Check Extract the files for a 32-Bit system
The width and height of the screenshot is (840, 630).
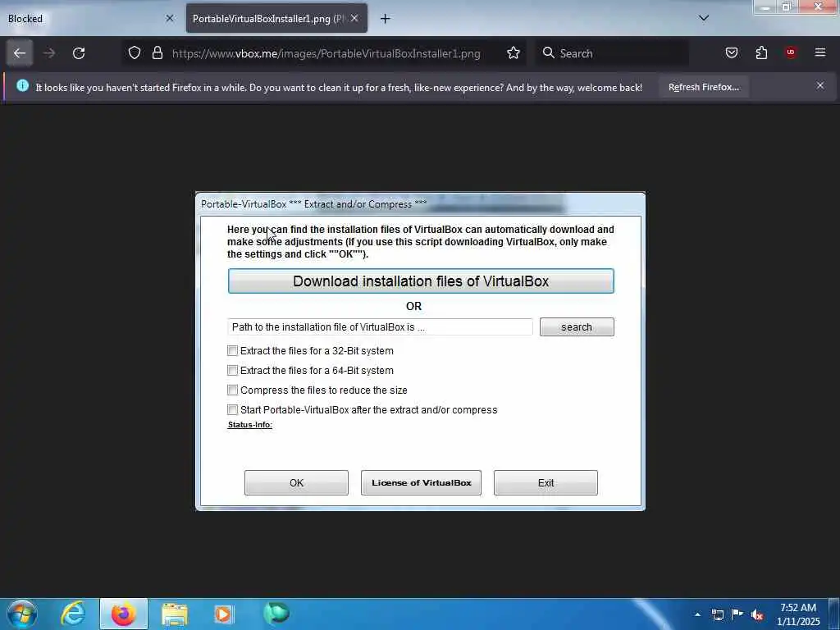(x=232, y=350)
